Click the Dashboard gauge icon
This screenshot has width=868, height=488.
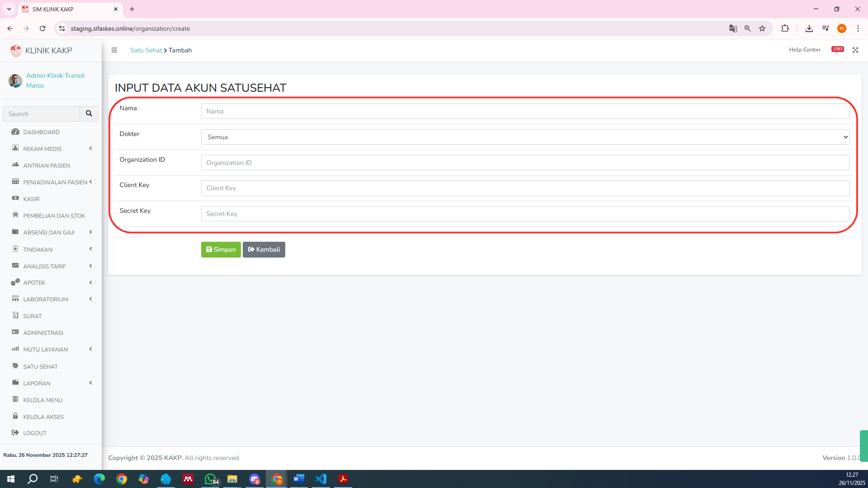point(15,132)
